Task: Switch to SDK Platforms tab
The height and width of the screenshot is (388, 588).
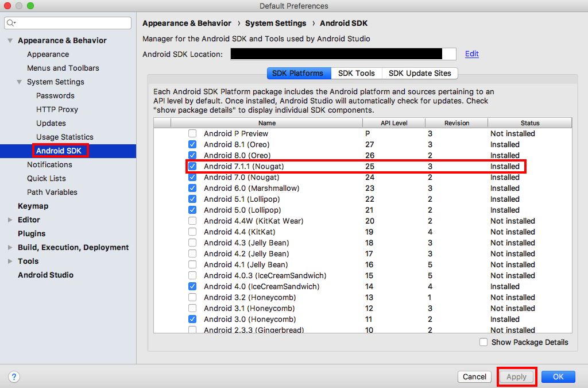Action: [x=299, y=73]
